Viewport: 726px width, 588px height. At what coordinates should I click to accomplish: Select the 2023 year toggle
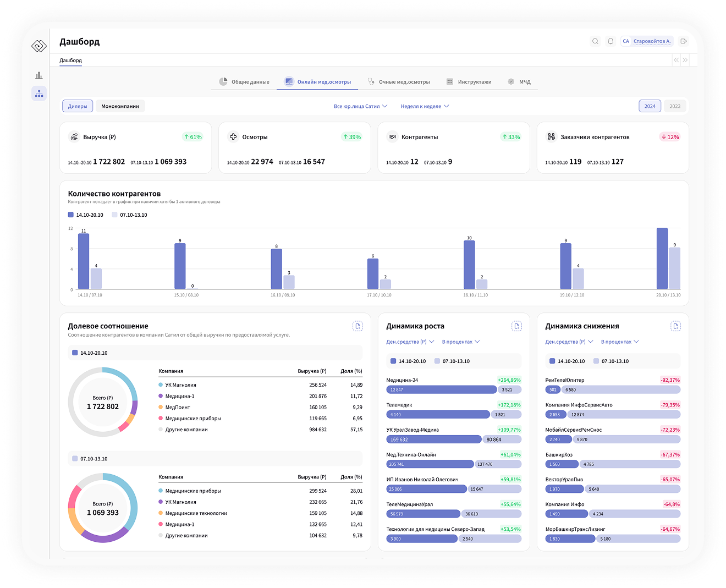675,106
